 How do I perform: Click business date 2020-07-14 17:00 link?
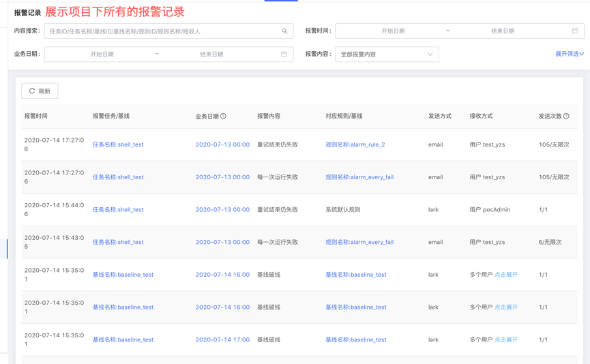pyautogui.click(x=222, y=339)
